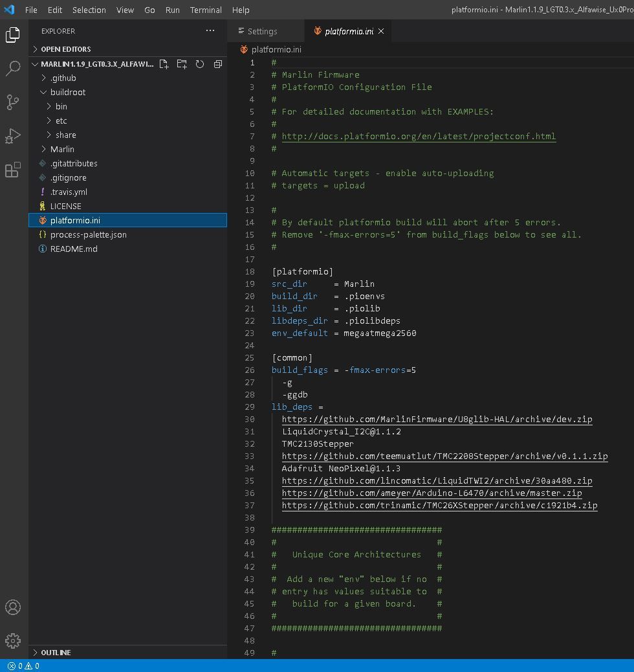634x672 pixels.
Task: Collapse the MARLIN1.1.9 project root folder
Action: coord(35,64)
